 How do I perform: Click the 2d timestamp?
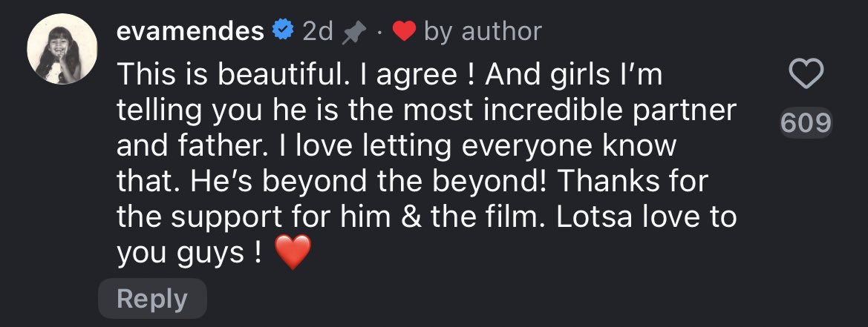[x=318, y=31]
